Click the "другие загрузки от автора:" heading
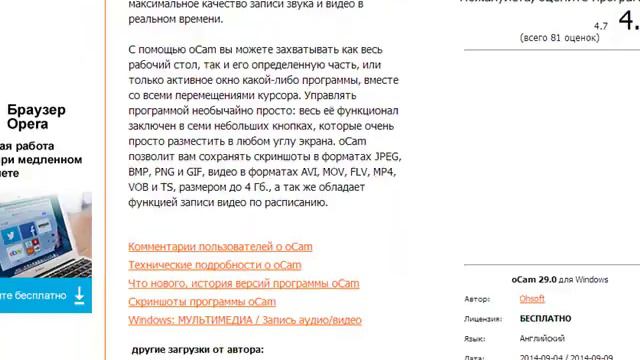This screenshot has height=360, width=640. [198, 350]
